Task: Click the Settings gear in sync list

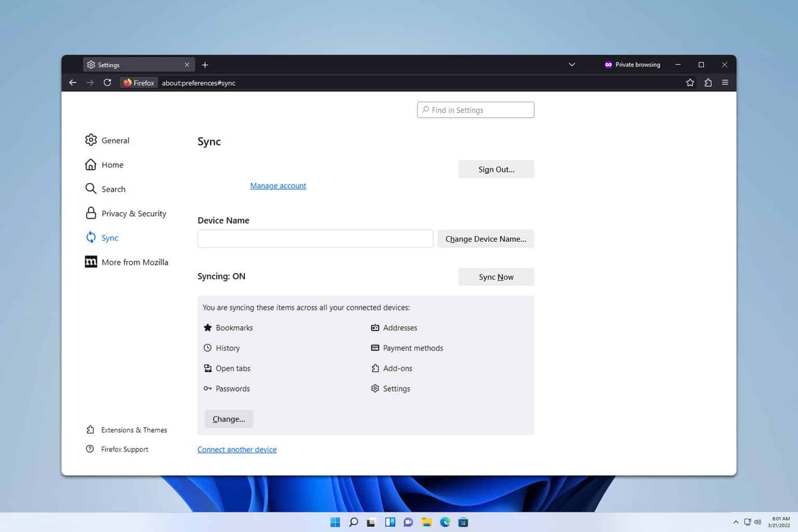Action: tap(375, 389)
